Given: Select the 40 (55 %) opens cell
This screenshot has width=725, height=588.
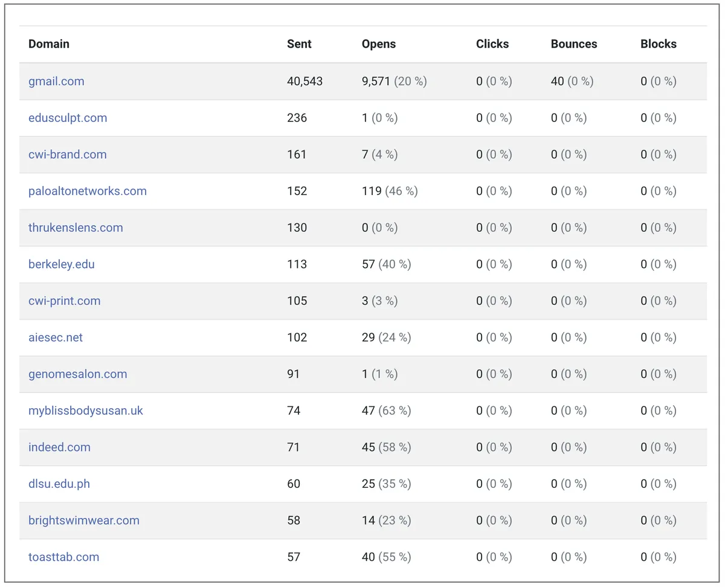Looking at the screenshot, I should [x=387, y=557].
